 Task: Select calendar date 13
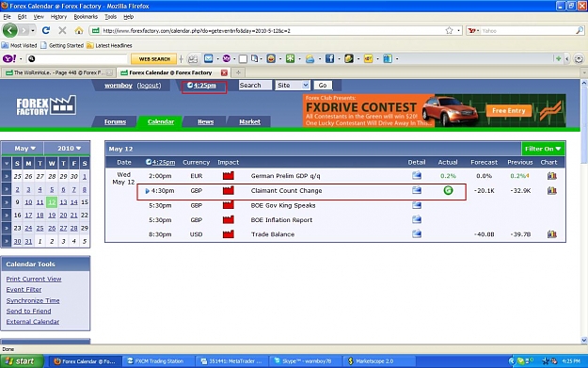click(63, 202)
